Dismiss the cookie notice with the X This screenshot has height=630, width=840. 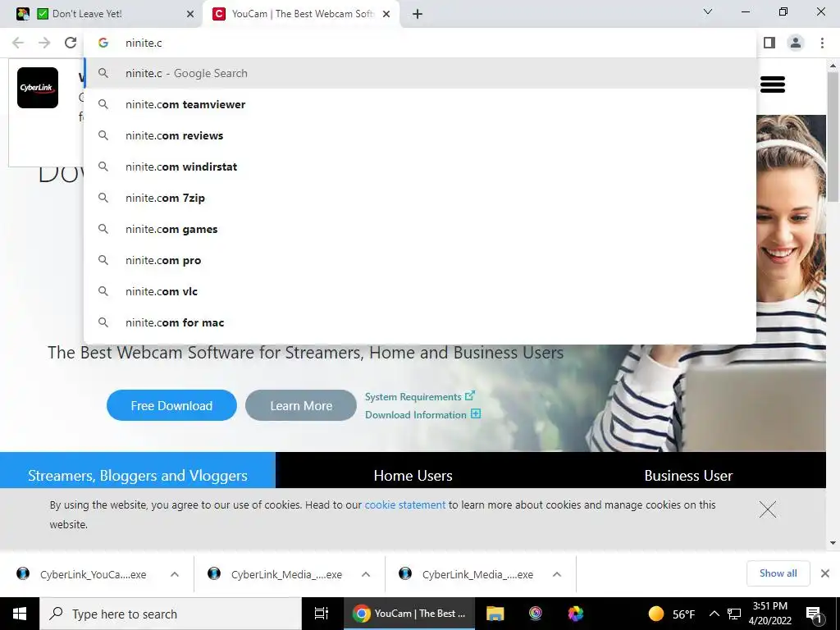[768, 509]
